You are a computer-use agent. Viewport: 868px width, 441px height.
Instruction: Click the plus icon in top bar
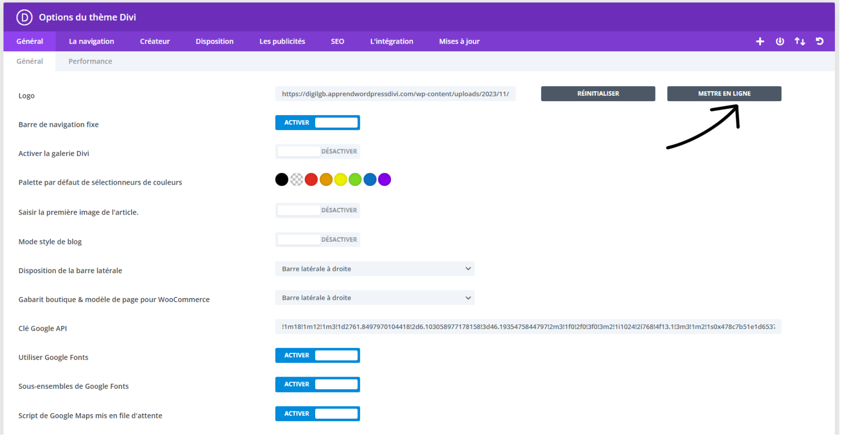760,41
